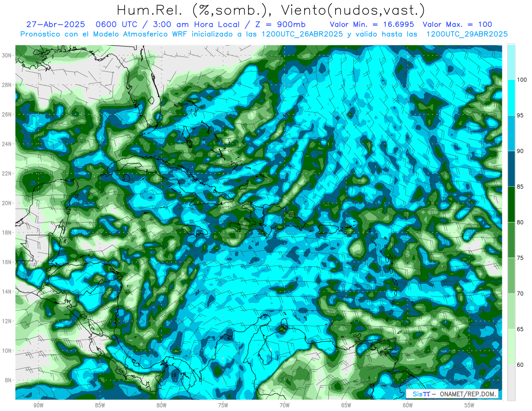
Task: Select the pale green 60-65 legend band
Action: click(x=511, y=347)
